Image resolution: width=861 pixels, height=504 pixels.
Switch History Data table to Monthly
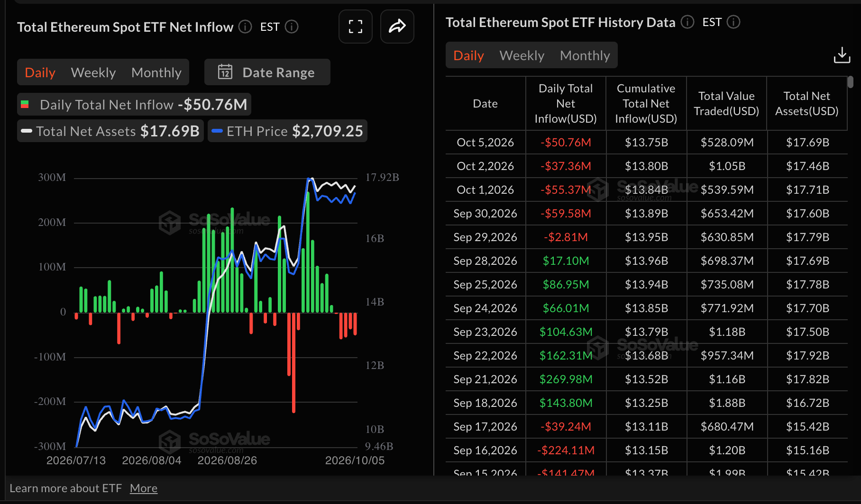pos(585,55)
